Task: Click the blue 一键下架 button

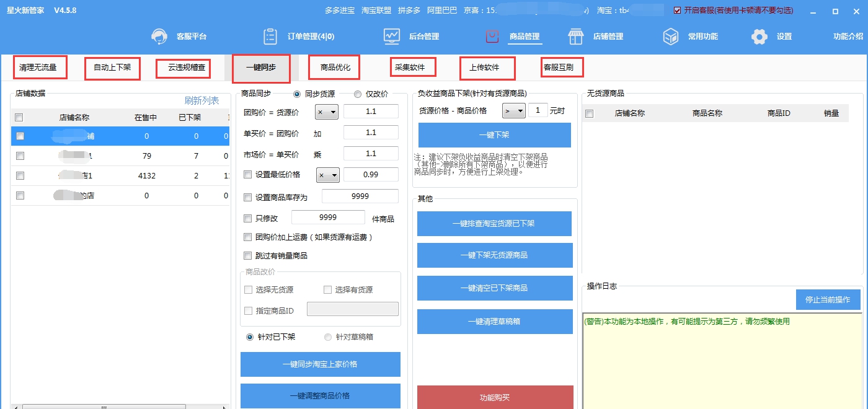Action: point(495,135)
